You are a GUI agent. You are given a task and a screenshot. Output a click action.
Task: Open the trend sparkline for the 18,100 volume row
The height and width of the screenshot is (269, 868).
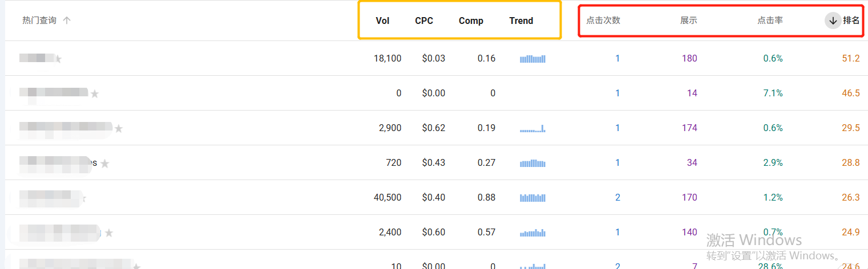click(532, 59)
